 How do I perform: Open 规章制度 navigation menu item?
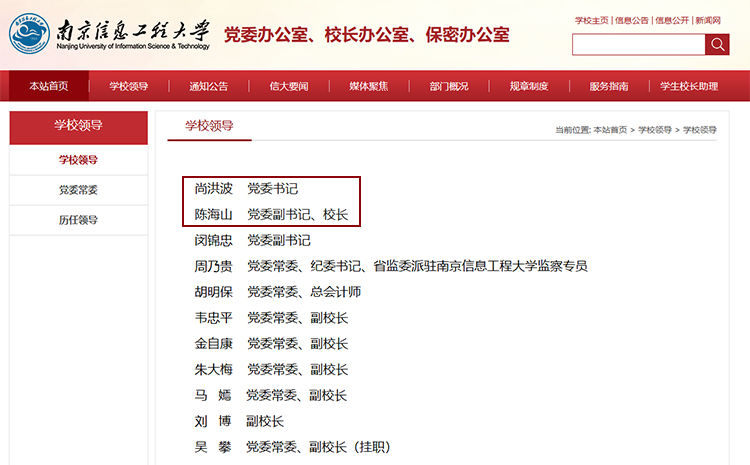[529, 86]
